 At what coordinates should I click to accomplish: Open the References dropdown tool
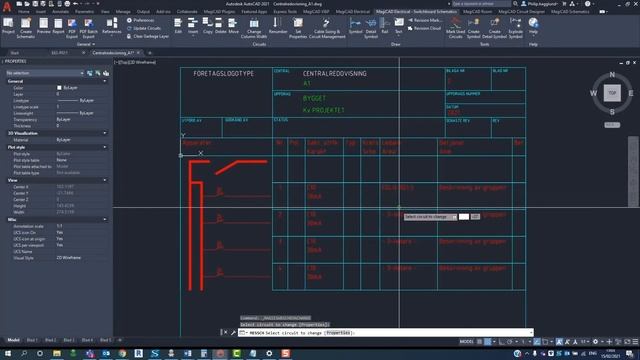111,26
